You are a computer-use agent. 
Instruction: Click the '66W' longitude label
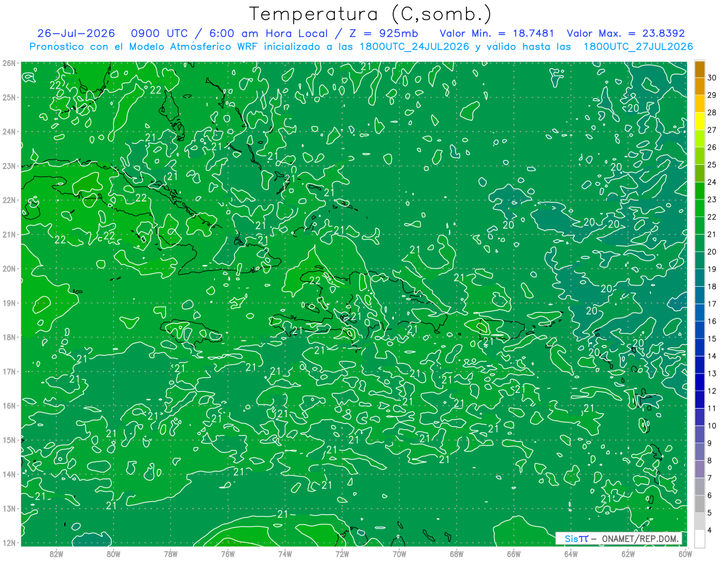pos(514,554)
